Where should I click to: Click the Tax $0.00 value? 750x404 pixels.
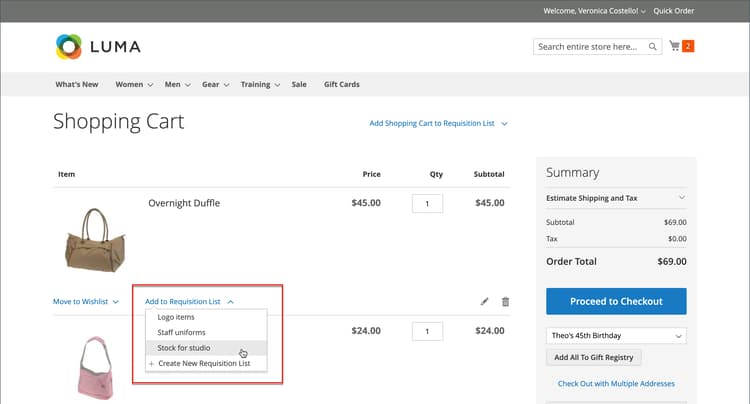pos(677,239)
